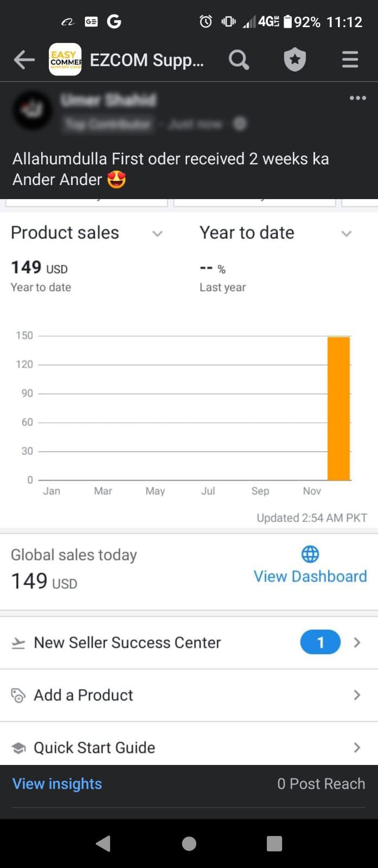Open the Add a Product row
Image resolution: width=378 pixels, height=868 pixels.
pyautogui.click(x=189, y=695)
